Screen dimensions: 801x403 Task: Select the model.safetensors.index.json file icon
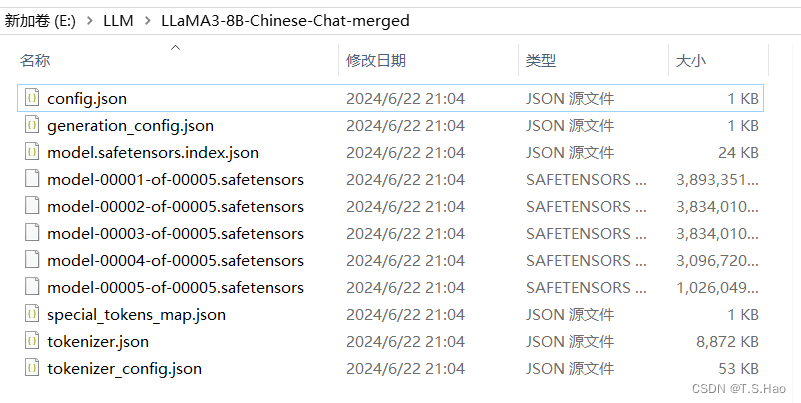[x=32, y=152]
